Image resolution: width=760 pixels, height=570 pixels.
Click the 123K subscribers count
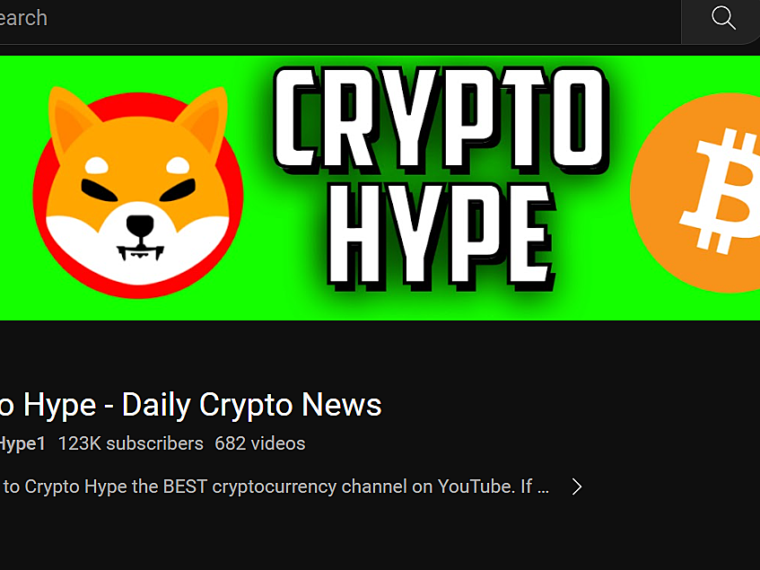click(x=130, y=443)
